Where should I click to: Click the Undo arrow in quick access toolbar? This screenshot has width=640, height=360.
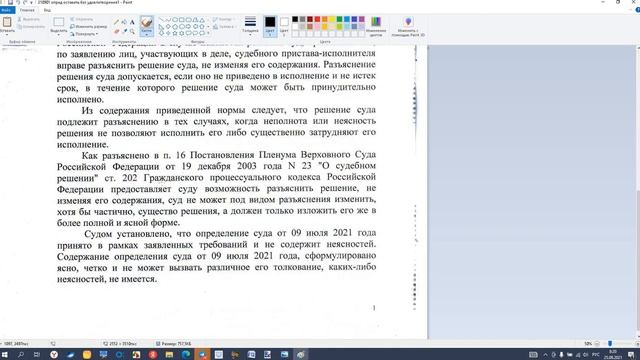click(18, 2)
